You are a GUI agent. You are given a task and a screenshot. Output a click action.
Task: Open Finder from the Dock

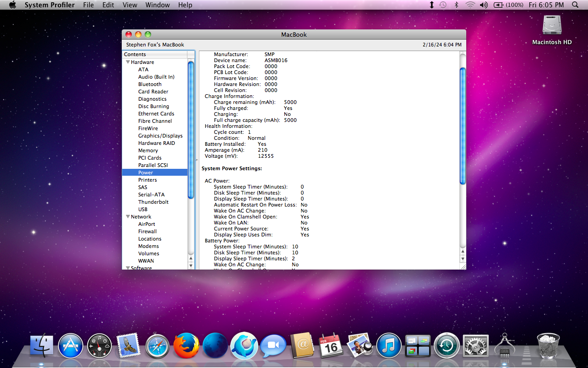point(42,346)
